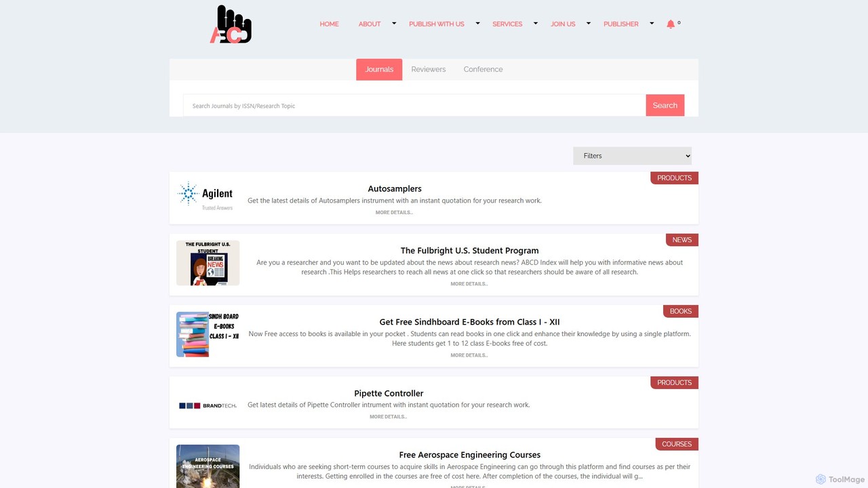The image size is (868, 488).
Task: Open The Fulbright U.S. Student Program title
Action: tap(469, 251)
